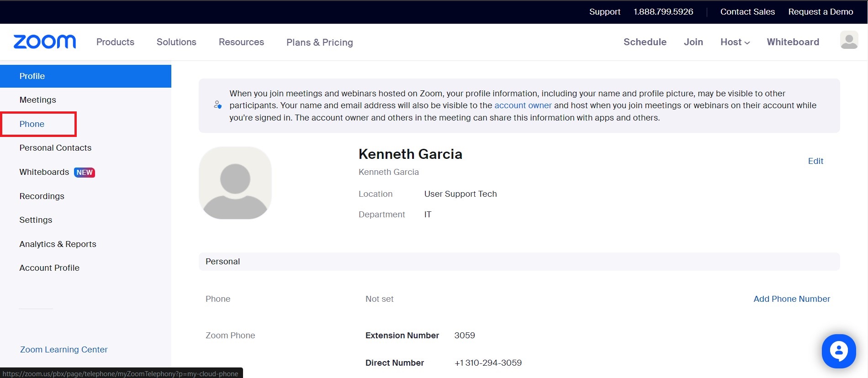Click Schedule in the top navigation
Viewport: 868px width, 378px height.
645,42
